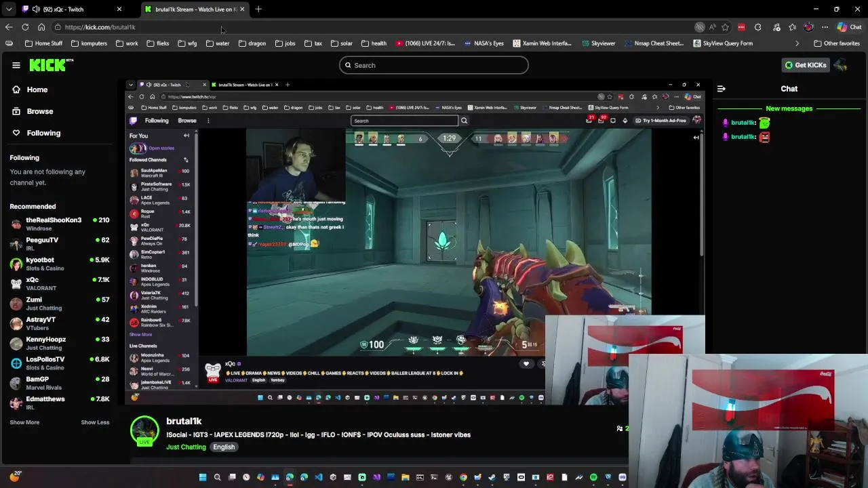Launch Visual Studio Code from taskbar
The height and width of the screenshot is (488, 868).
(319, 477)
